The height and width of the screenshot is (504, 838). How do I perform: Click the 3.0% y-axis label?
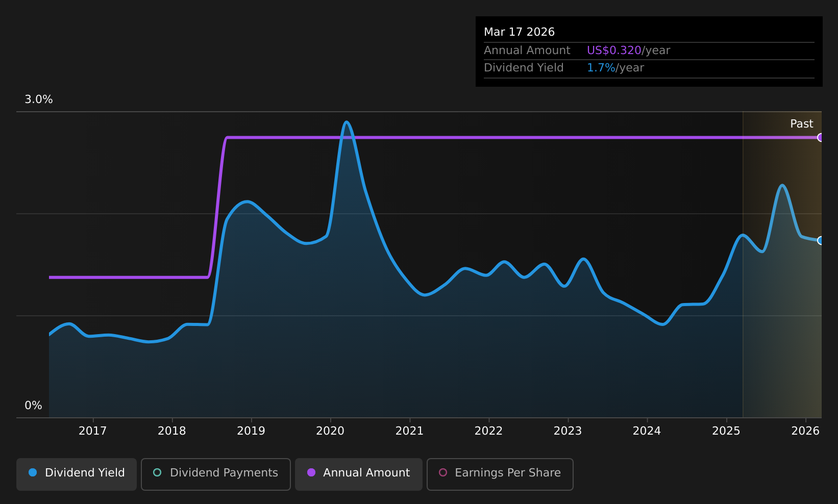click(39, 99)
